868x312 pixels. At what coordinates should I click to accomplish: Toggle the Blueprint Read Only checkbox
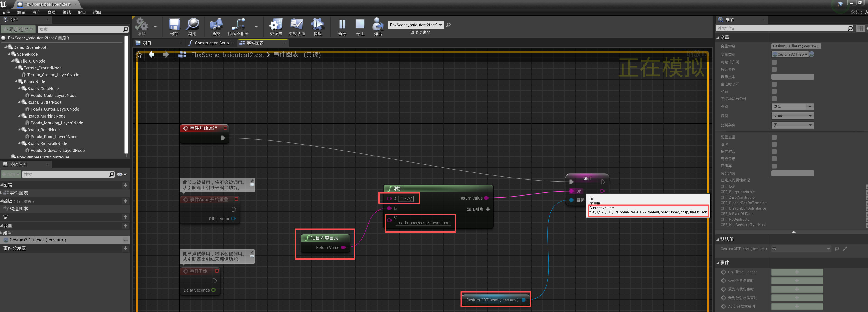[774, 69]
